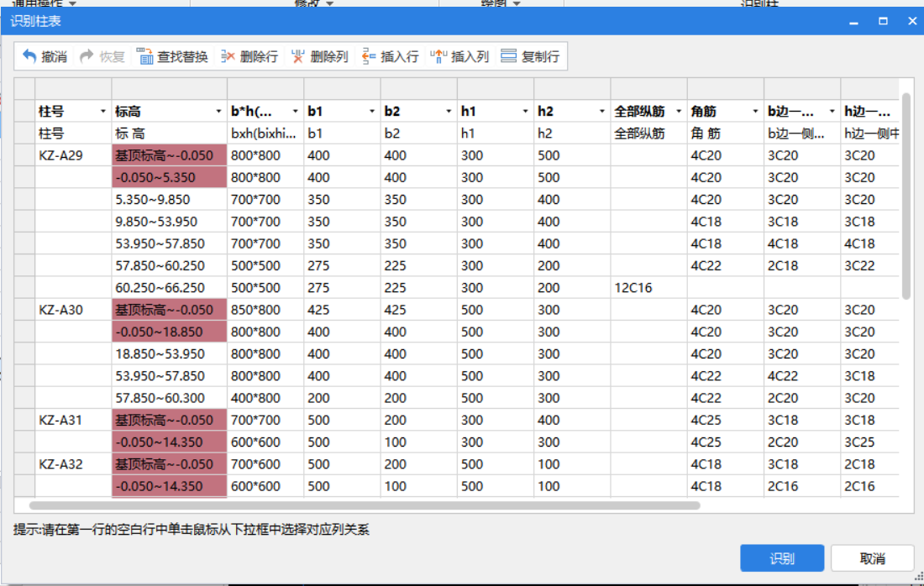This screenshot has height=586, width=924.
Task: Open the 标高 column mapping dropdown
Action: click(x=218, y=112)
